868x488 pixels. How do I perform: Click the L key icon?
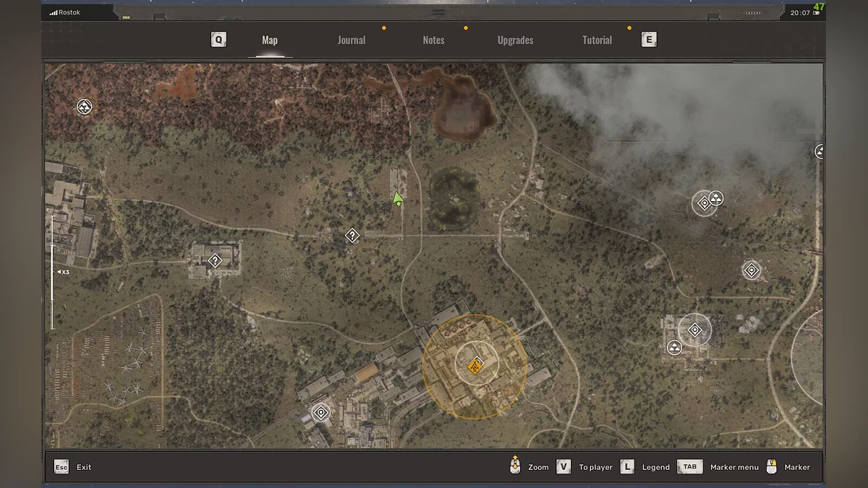627,467
